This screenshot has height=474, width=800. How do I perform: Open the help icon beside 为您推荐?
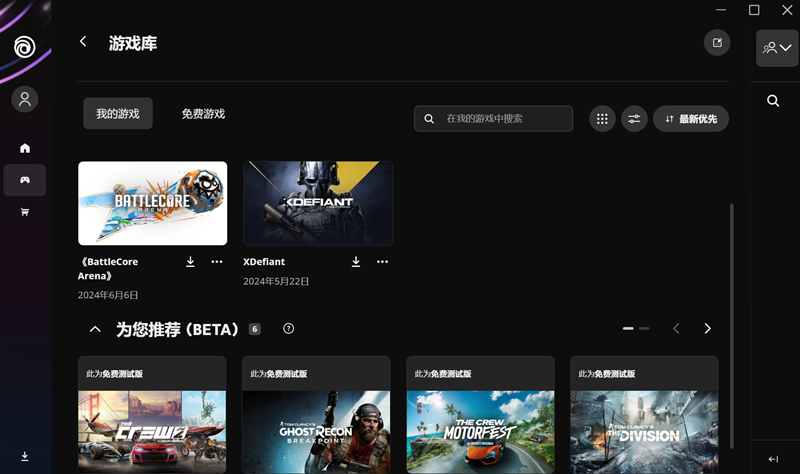click(x=288, y=329)
